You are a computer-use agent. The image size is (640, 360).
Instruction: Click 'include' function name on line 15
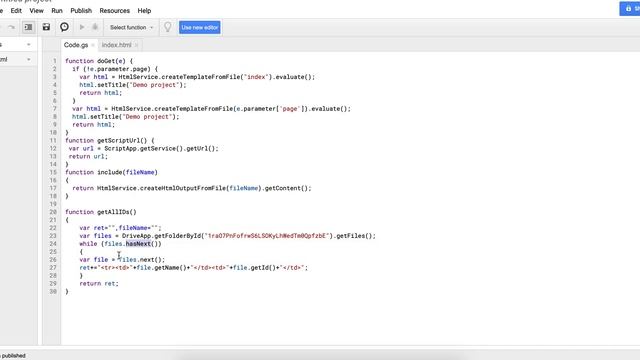pos(109,172)
